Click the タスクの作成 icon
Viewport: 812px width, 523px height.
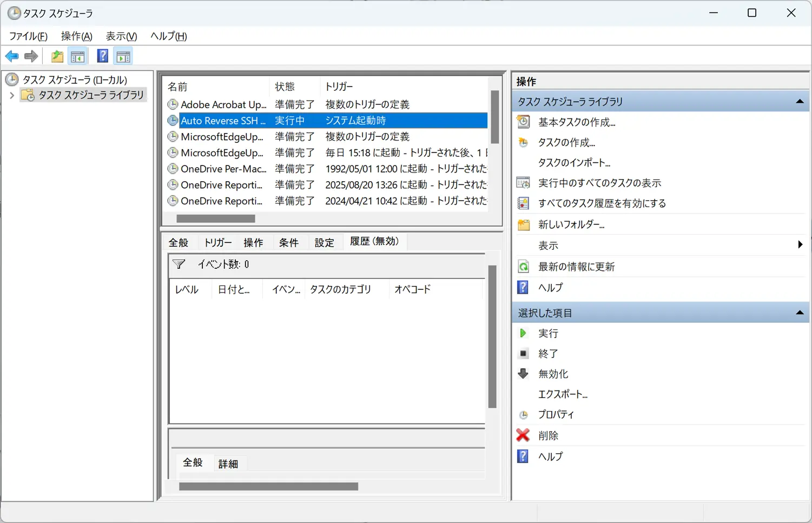pos(523,142)
